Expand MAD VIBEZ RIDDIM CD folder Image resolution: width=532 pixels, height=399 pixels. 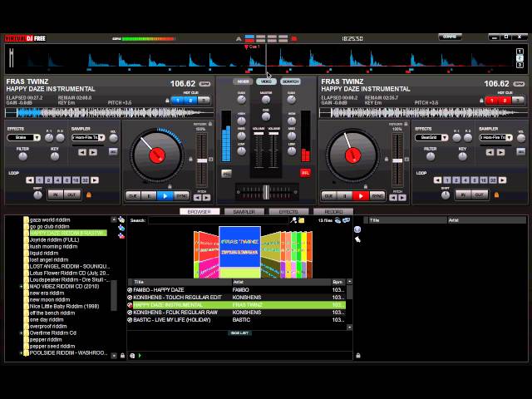[21, 286]
